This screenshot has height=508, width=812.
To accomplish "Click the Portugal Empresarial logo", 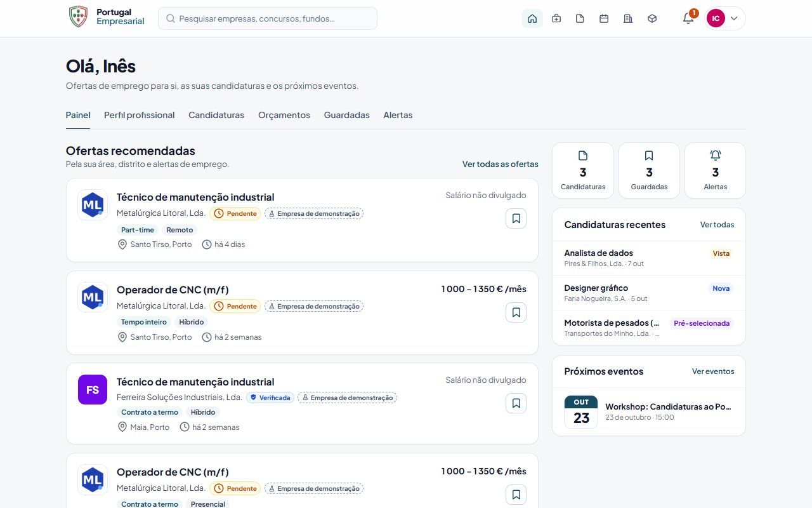I will coord(107,17).
